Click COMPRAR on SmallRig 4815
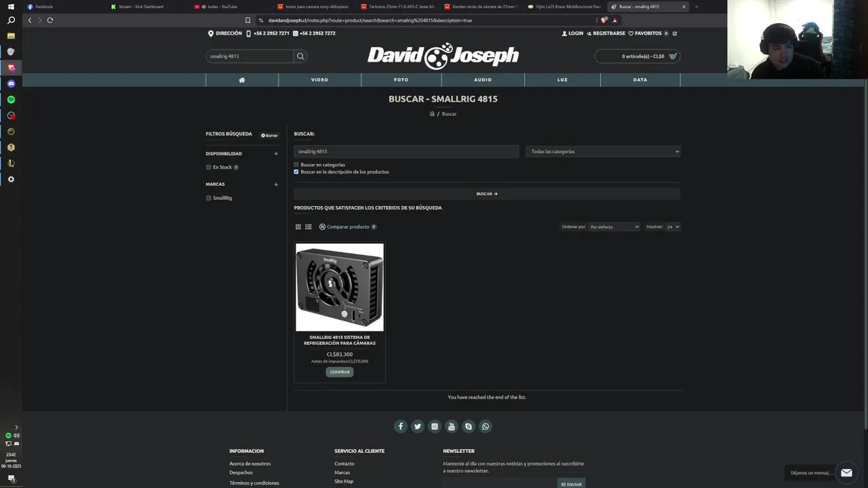 (340, 372)
